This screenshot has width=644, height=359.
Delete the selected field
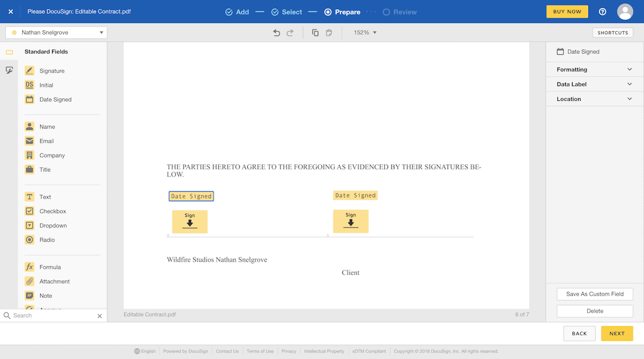[x=595, y=311]
